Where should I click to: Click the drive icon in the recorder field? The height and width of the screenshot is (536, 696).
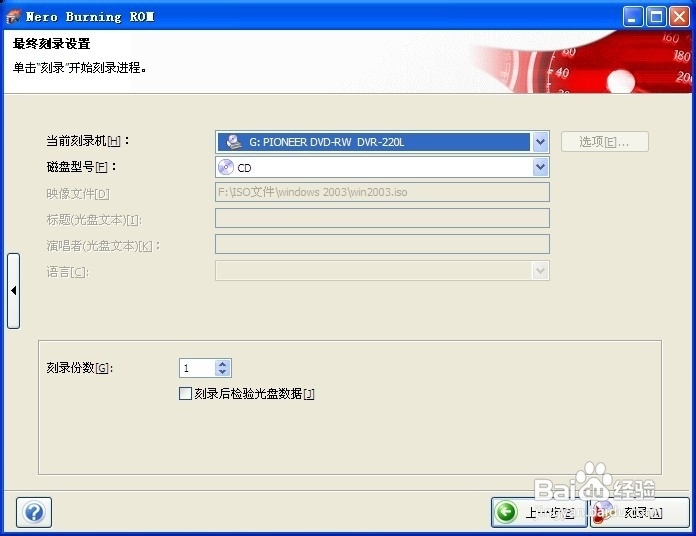pos(234,142)
